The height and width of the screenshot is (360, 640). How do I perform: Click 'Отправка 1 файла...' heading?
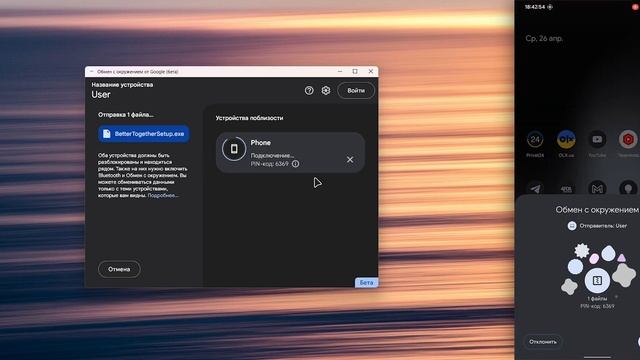[x=126, y=115]
